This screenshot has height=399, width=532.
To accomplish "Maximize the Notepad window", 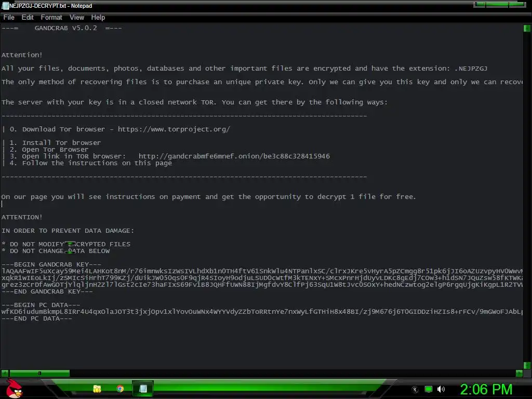I will coord(497,4).
